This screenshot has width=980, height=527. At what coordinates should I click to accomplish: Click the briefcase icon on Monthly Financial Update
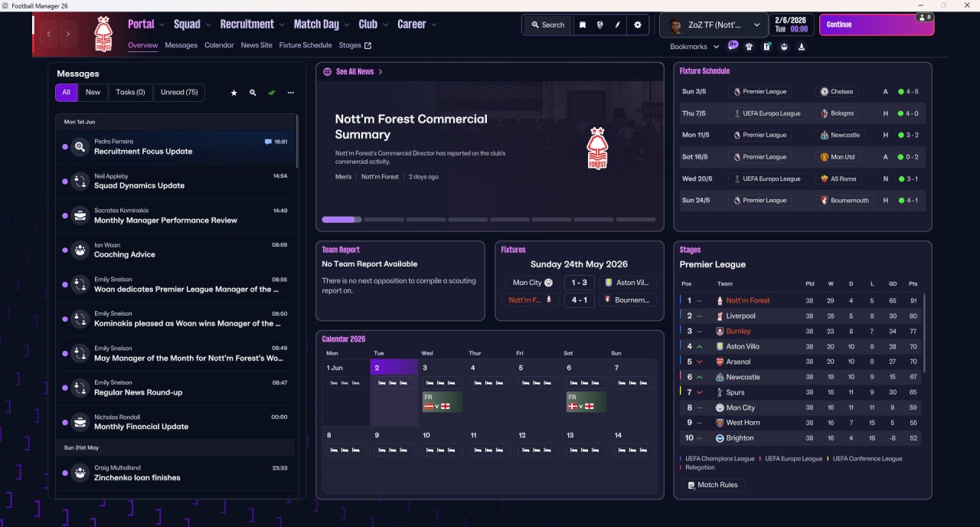80,422
